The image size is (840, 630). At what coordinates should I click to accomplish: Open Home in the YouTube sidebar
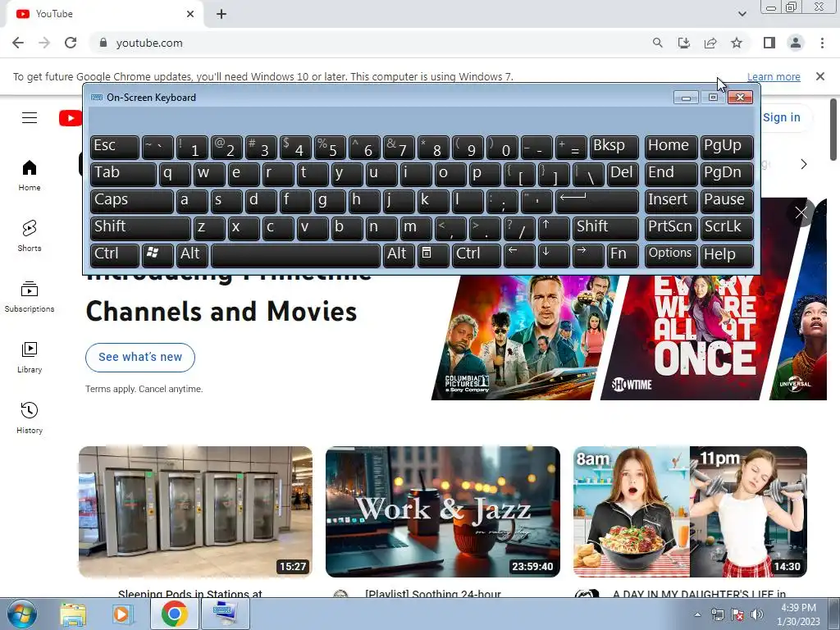pyautogui.click(x=30, y=176)
